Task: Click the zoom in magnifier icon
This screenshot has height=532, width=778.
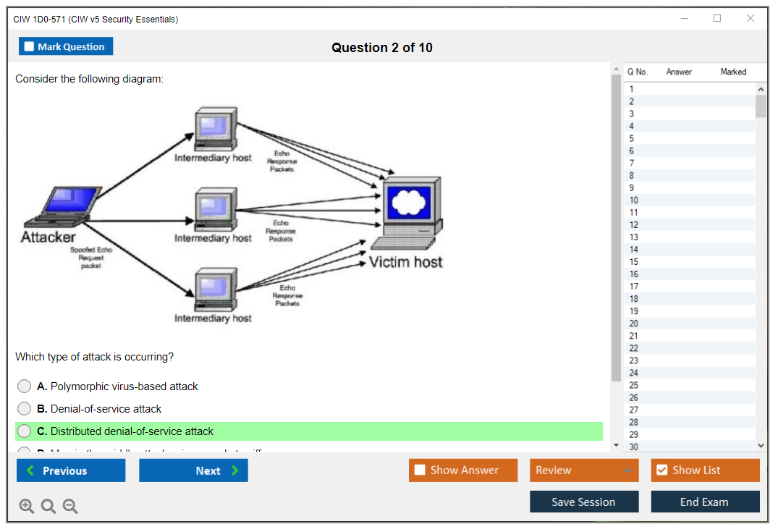Action: 27,507
